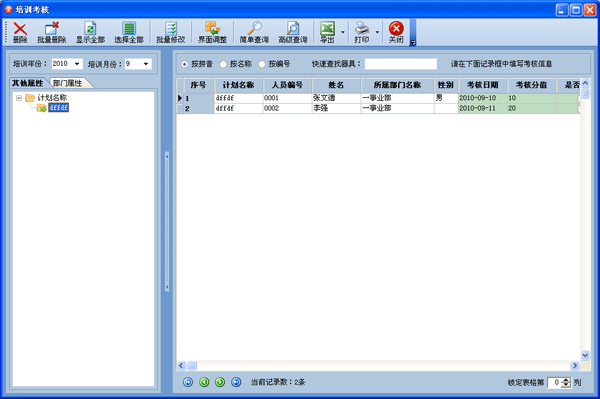This screenshot has width=600, height=399.
Task: Click the 姓名 column header
Action: pyautogui.click(x=336, y=85)
